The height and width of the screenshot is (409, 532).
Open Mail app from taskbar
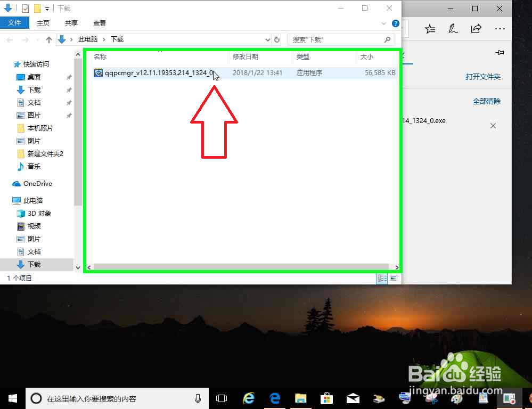pyautogui.click(x=353, y=398)
